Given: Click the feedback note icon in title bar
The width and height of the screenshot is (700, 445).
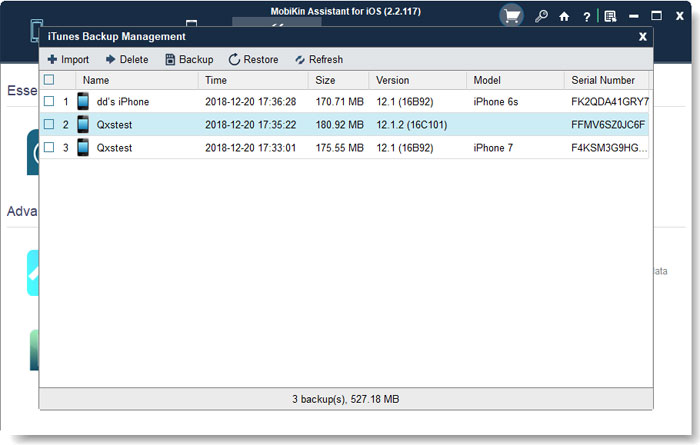Looking at the screenshot, I should pos(610,16).
